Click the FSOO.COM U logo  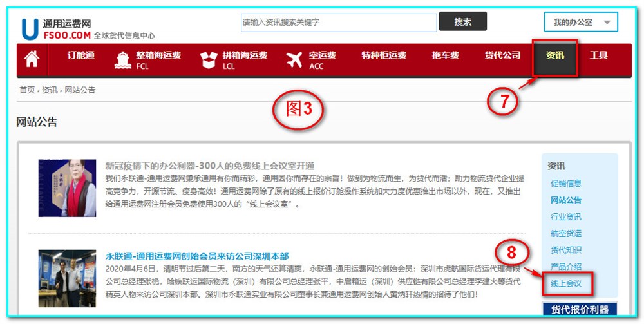[x=30, y=29]
